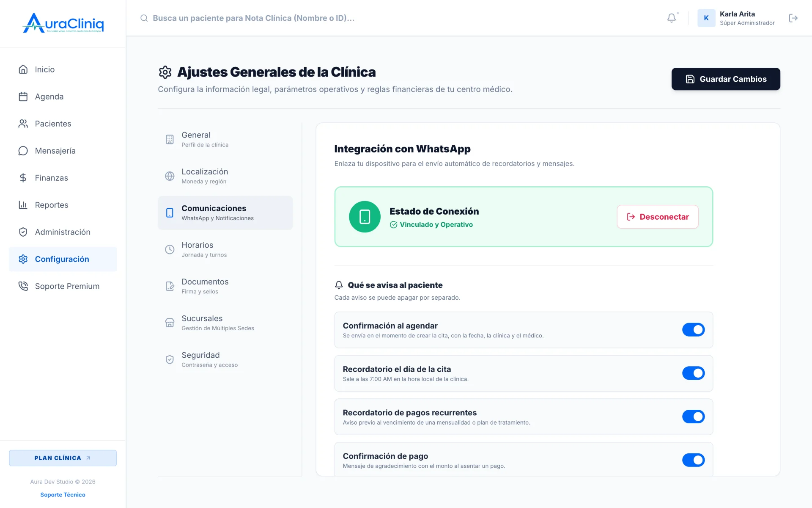Switch to the Horarios settings tab

(225, 250)
